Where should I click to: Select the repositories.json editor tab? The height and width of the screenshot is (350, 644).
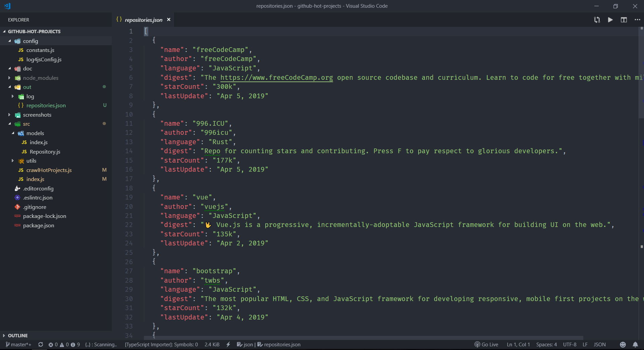143,20
